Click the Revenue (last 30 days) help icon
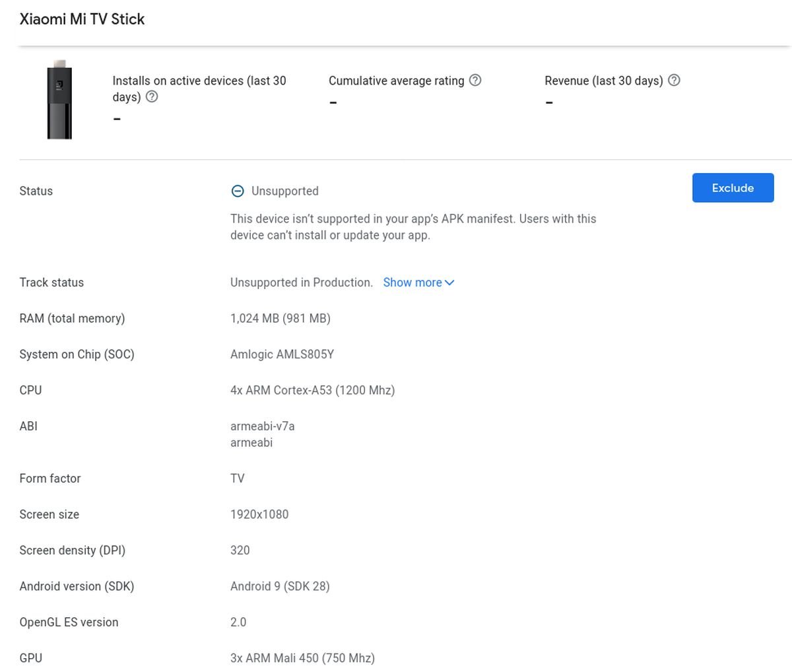792x672 pixels. click(x=674, y=81)
